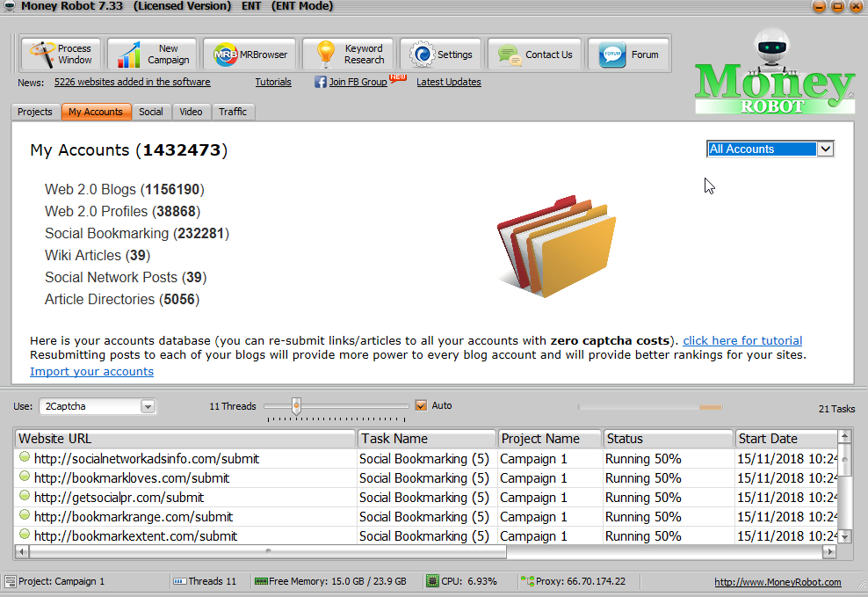
Task: Click the task list scroll down arrow
Action: 845,536
